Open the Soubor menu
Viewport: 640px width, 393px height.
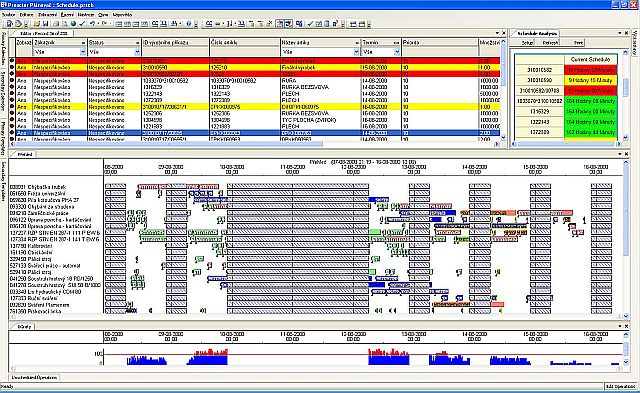pos(8,14)
